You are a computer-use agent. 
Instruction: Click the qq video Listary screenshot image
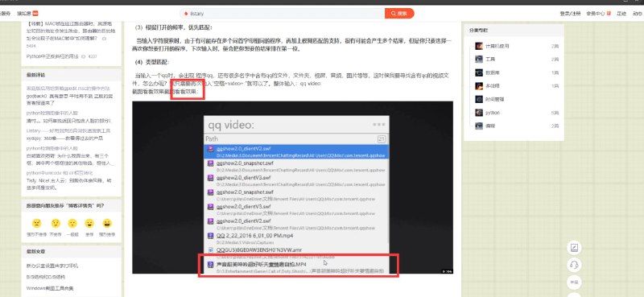(292, 188)
